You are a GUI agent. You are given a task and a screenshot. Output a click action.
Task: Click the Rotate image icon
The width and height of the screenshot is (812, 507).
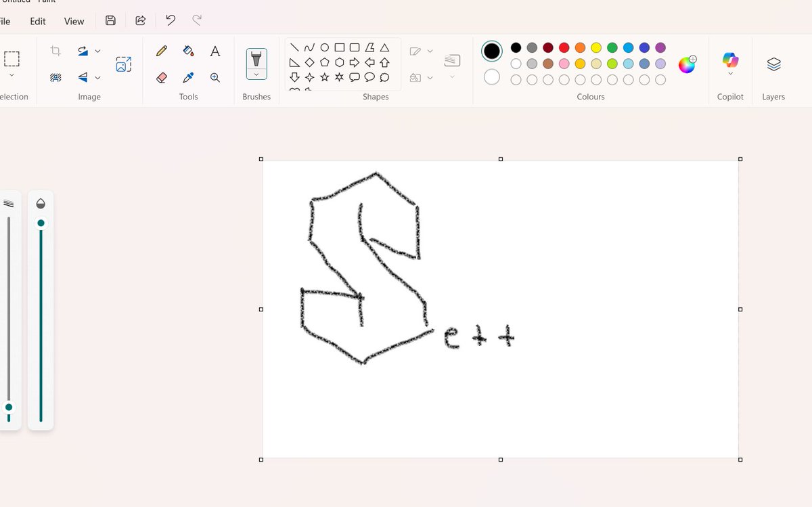(83, 51)
